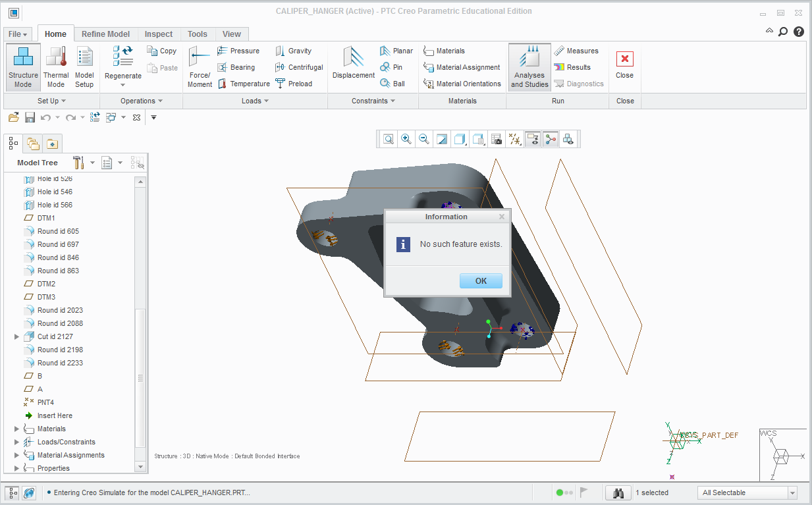Toggle simulation display visibility in graphics toolbar
The height and width of the screenshot is (505, 812).
[x=533, y=139]
